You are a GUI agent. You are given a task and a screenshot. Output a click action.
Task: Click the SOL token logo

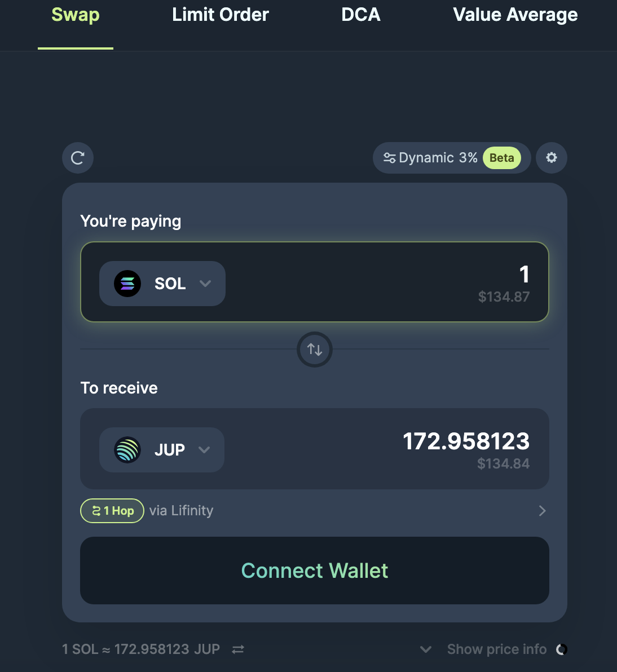coord(127,284)
